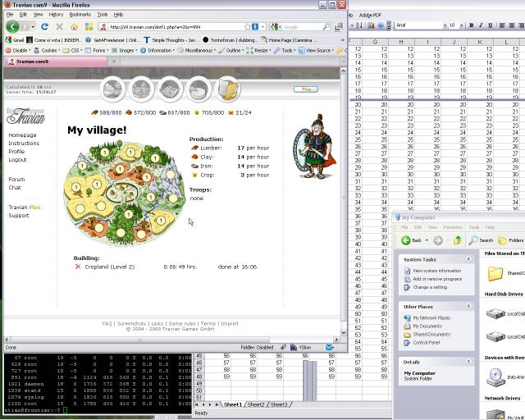Show Folders pane in My Computer

click(x=511, y=240)
